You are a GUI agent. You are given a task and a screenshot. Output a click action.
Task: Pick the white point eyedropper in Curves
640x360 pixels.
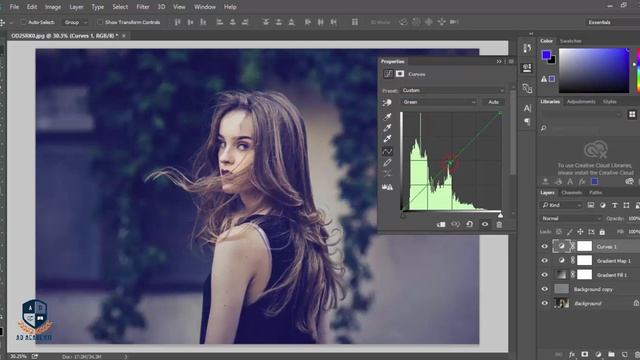click(x=387, y=139)
